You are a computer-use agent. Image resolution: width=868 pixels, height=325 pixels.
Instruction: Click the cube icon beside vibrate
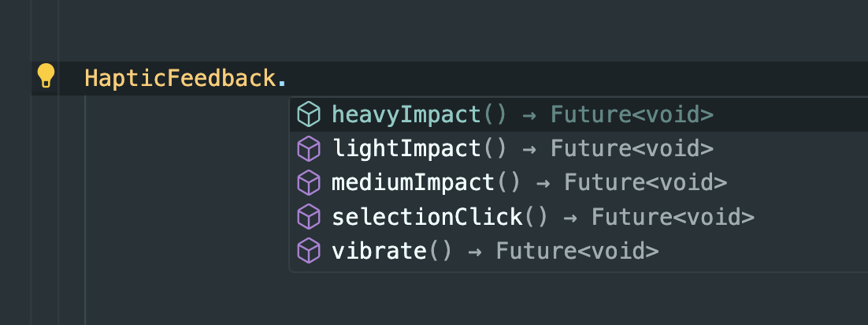(x=309, y=251)
